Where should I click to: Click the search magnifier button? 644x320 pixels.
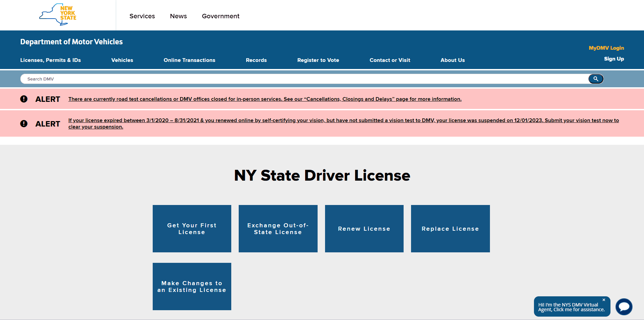tap(596, 79)
